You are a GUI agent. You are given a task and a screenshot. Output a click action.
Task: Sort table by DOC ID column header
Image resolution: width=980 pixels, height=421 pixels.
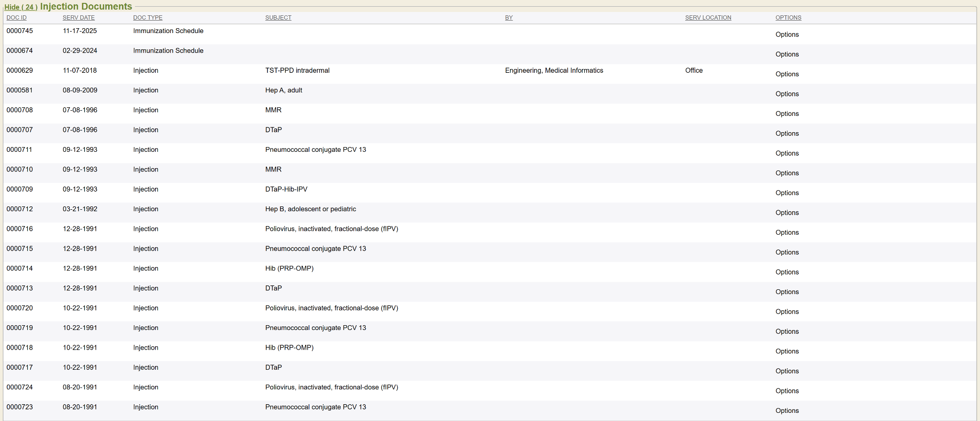[16, 18]
